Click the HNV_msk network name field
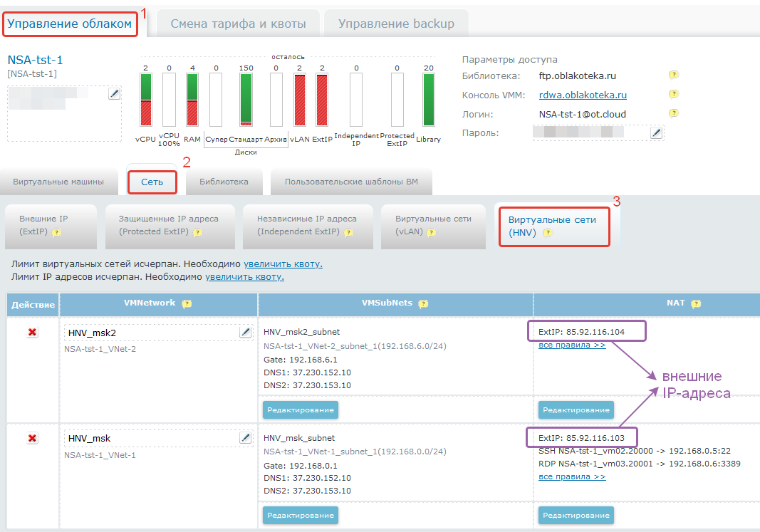Viewport: 760px width, 532px height. tap(150, 439)
